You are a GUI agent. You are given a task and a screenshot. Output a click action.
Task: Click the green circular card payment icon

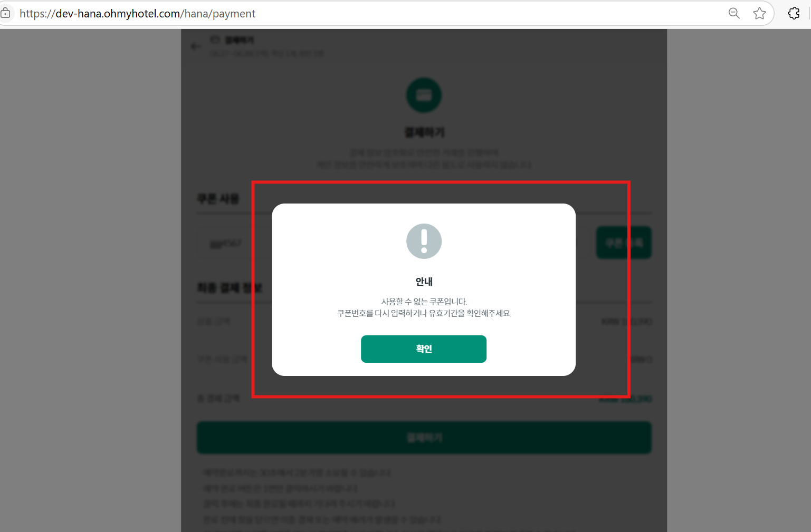424,95
